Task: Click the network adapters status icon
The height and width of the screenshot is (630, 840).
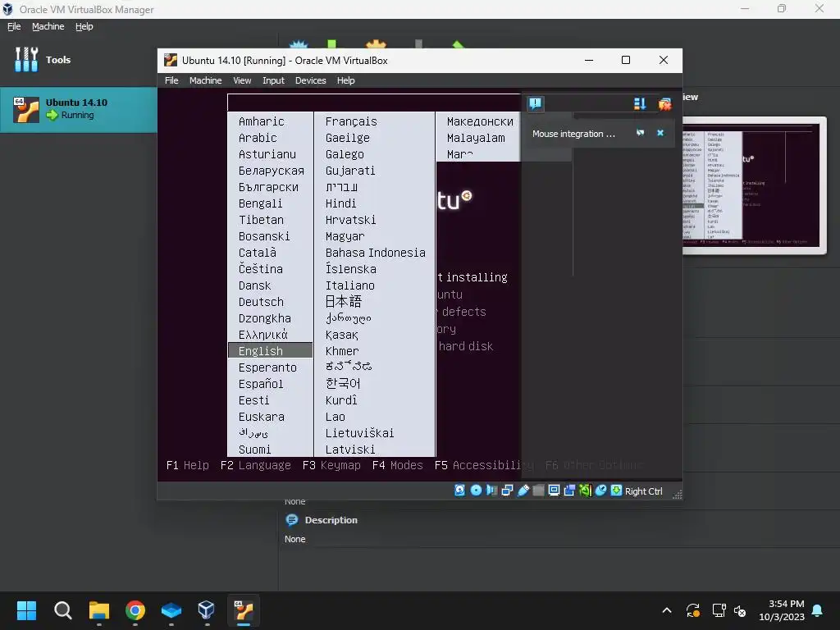Action: coord(507,491)
